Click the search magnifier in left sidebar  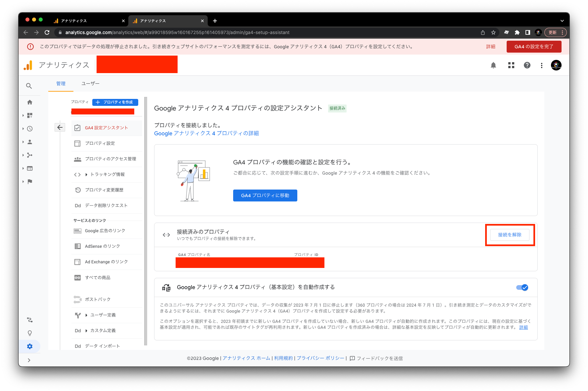29,86
